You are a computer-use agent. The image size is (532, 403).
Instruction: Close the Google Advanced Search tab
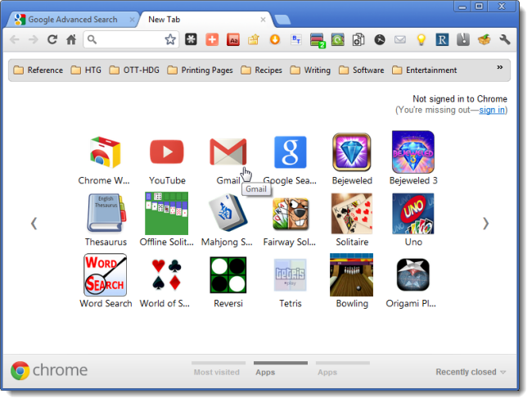point(132,20)
